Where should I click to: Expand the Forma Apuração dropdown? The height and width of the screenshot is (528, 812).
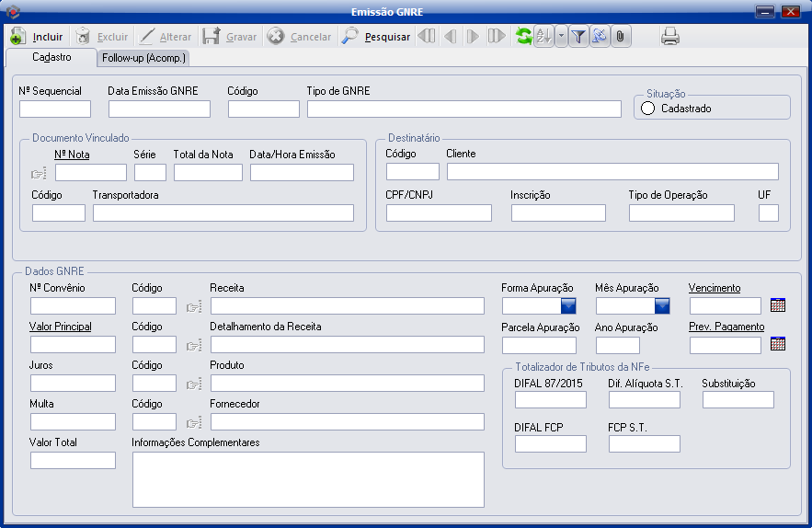[x=567, y=306]
